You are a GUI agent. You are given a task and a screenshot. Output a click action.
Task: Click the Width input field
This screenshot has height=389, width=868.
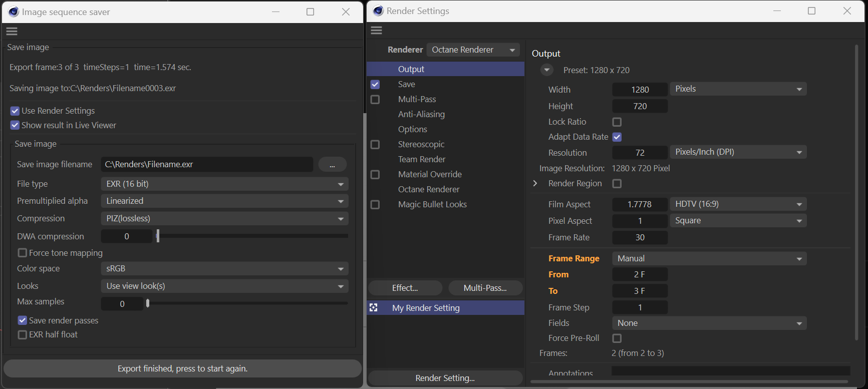pyautogui.click(x=640, y=90)
